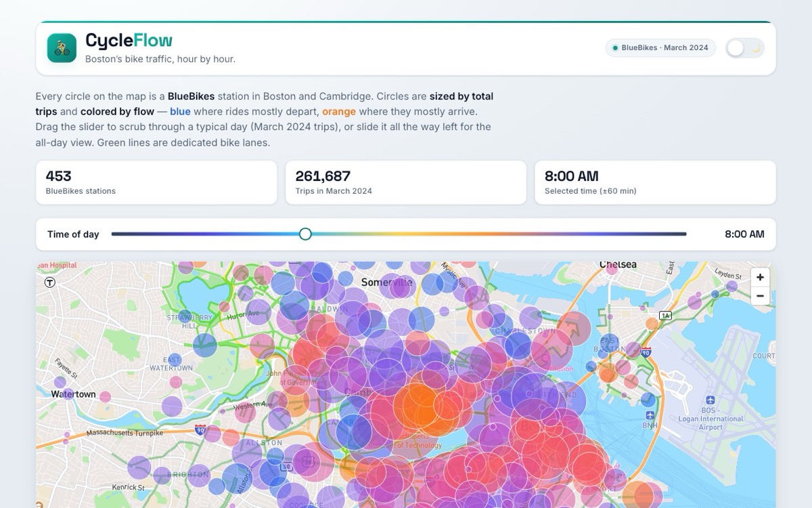
Task: Click the 261,687 trips in March card
Action: (406, 182)
